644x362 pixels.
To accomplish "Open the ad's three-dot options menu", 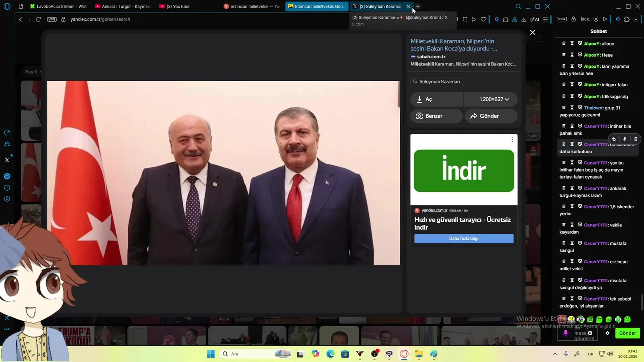I will coord(512,139).
